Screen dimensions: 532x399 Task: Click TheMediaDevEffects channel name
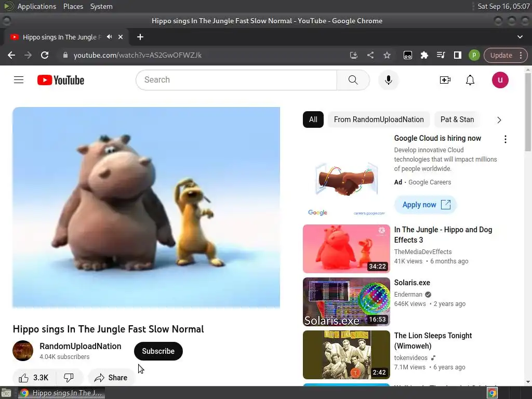click(x=423, y=252)
